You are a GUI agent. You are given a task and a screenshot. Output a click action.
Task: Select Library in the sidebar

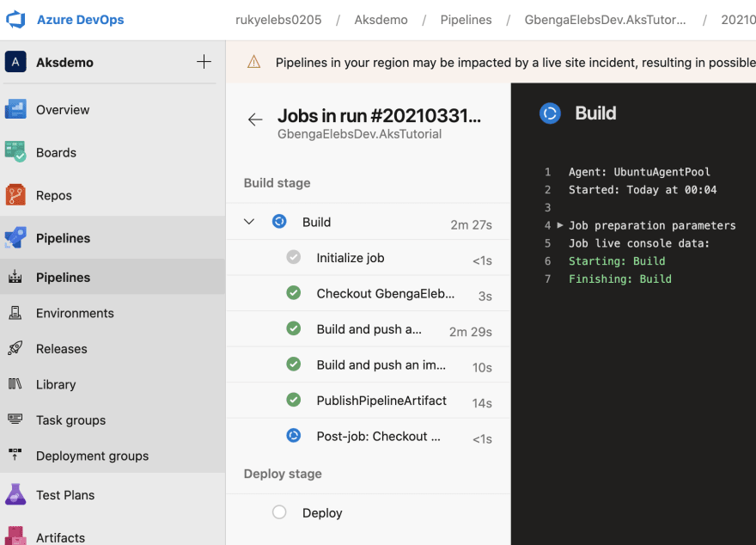coord(56,385)
